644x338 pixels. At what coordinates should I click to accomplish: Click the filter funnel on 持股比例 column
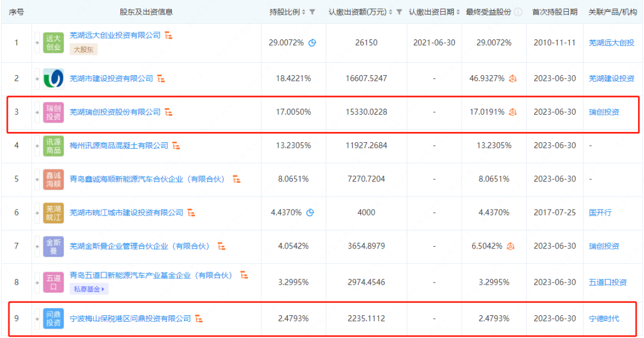click(312, 12)
